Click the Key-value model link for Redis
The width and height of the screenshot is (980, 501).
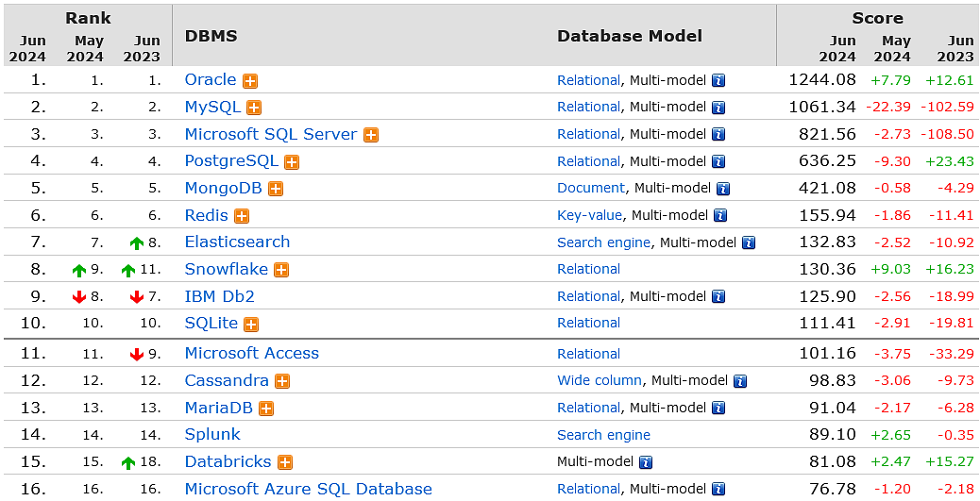click(x=589, y=215)
